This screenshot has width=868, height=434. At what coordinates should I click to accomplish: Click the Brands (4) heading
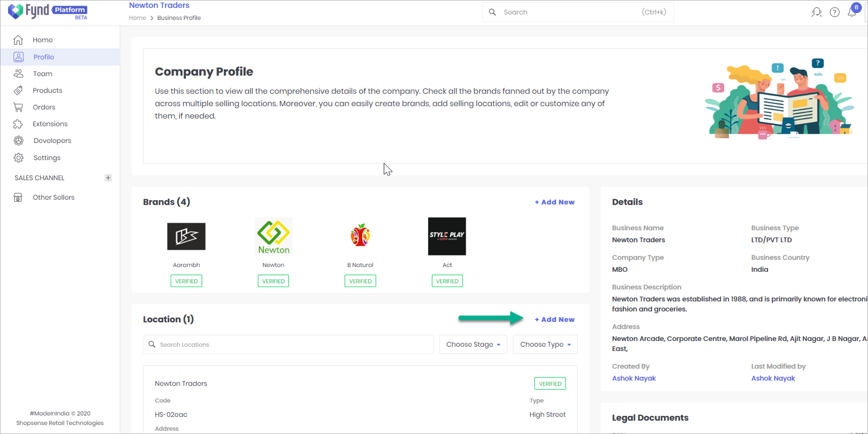pyautogui.click(x=166, y=202)
